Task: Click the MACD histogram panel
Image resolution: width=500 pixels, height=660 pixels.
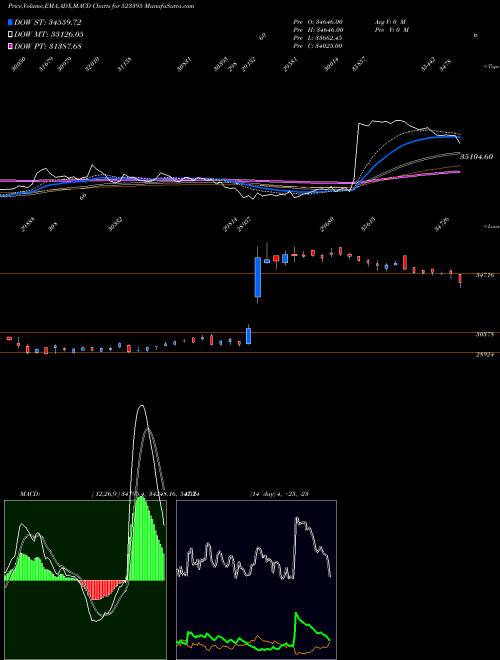Action: (x=85, y=580)
